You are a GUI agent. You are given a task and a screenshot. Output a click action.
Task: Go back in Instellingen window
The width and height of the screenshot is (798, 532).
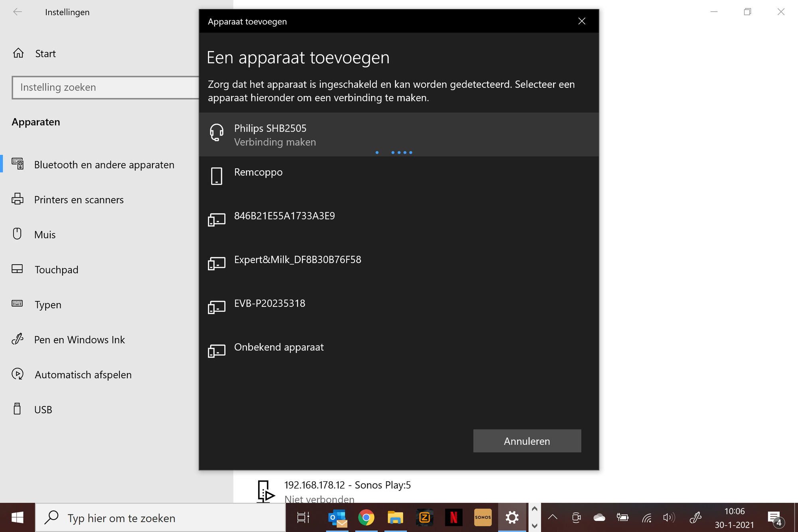(x=18, y=12)
